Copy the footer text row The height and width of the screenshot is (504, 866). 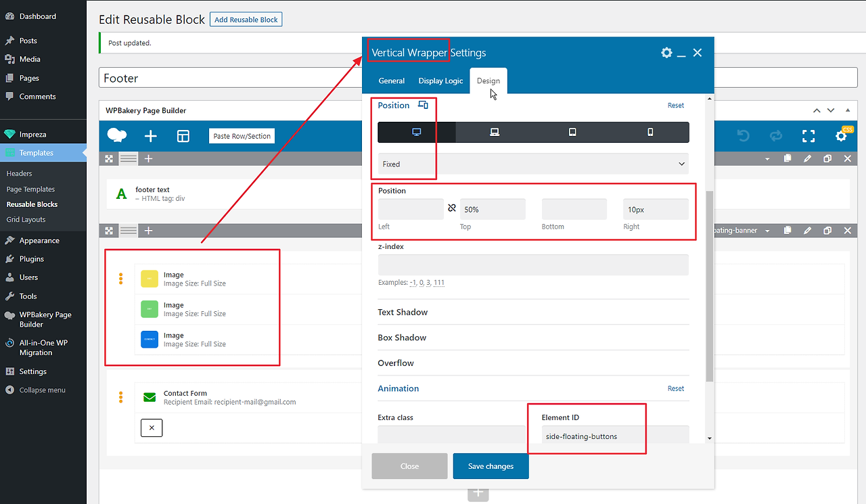pos(788,158)
